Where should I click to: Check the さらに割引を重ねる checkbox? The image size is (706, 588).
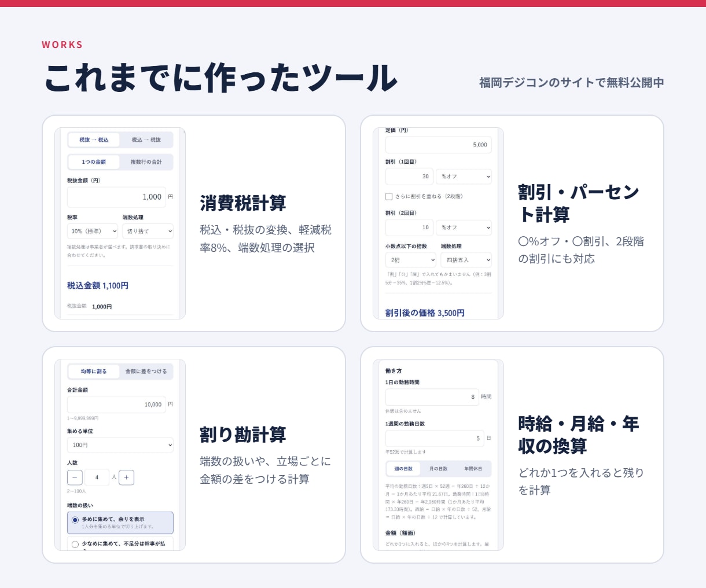[x=389, y=197]
